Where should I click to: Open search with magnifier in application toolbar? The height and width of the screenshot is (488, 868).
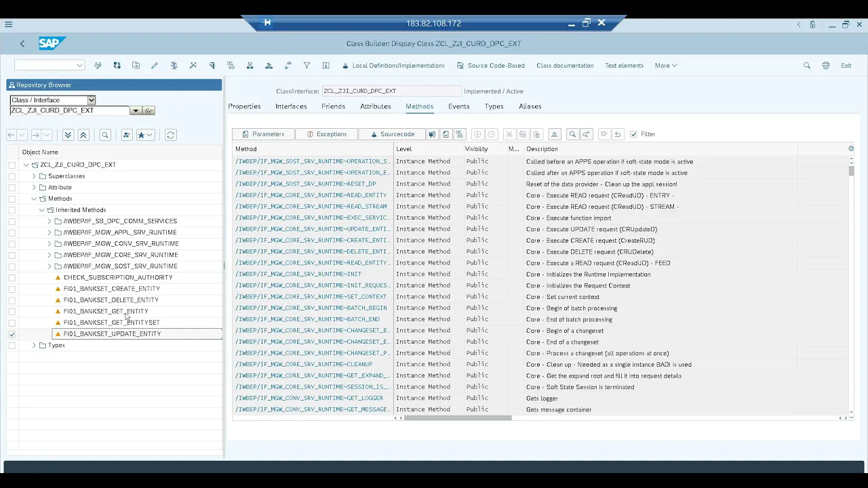coord(806,66)
